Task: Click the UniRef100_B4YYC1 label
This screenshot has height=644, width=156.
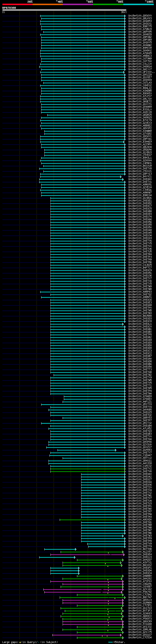Action: pyautogui.click(x=140, y=177)
